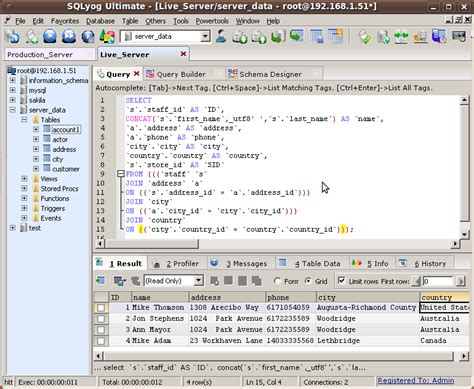The image size is (474, 389).
Task: Close the Live_Server tab with red X
Action: point(183,54)
